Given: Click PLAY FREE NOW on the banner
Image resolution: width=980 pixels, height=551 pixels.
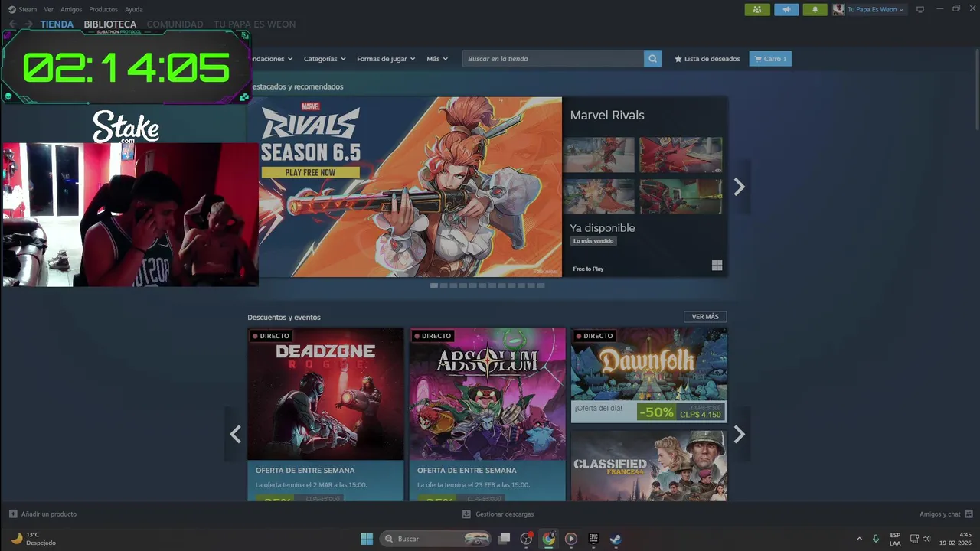Looking at the screenshot, I should point(310,172).
